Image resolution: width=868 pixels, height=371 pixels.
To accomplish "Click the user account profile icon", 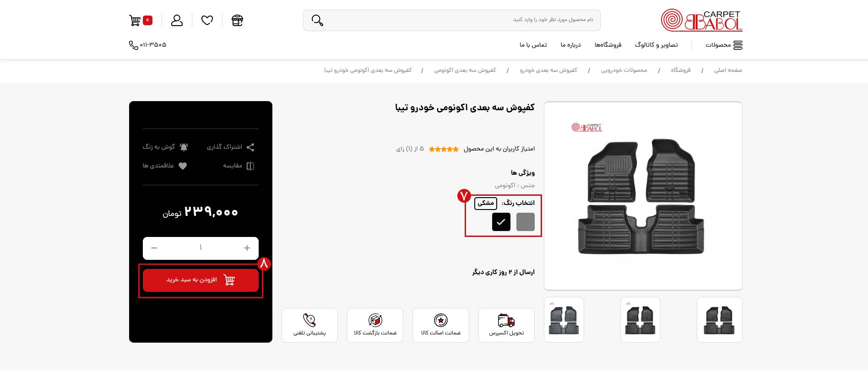I will pos(177,21).
